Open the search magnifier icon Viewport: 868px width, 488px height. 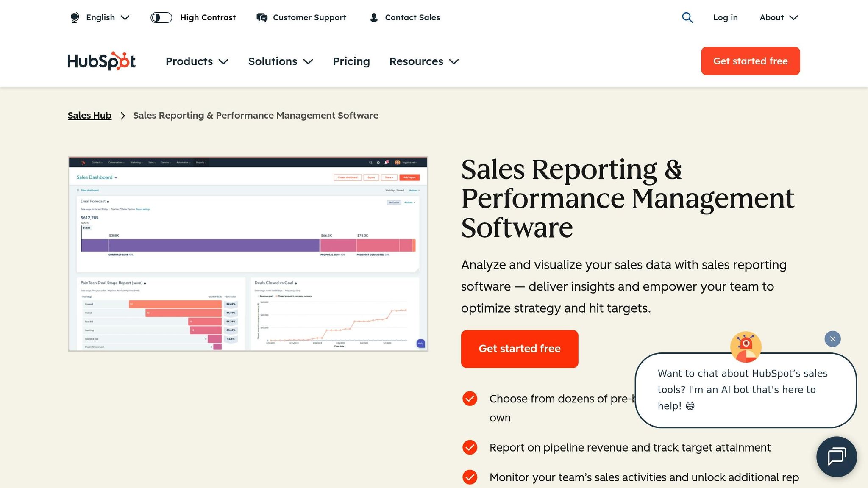[687, 17]
